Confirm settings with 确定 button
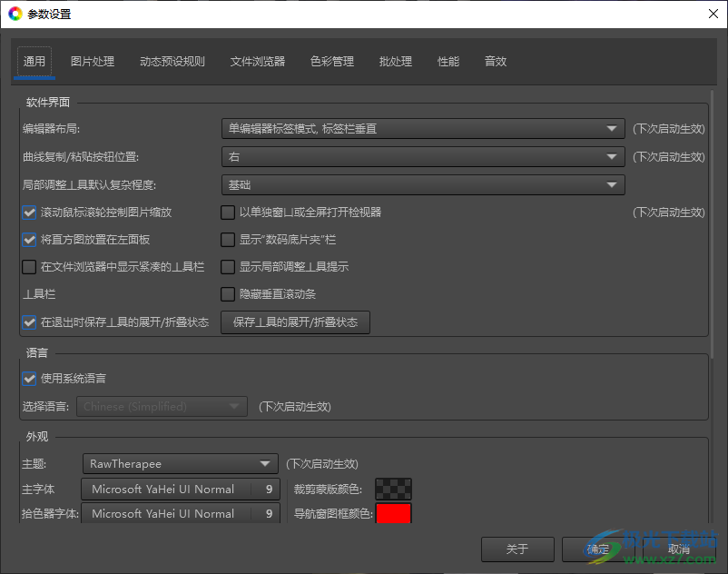The image size is (728, 574). (x=598, y=549)
